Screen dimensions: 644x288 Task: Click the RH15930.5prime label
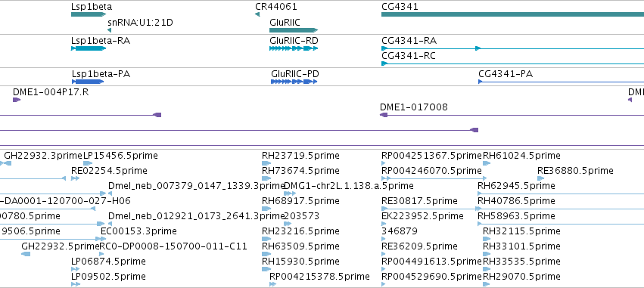click(x=300, y=262)
